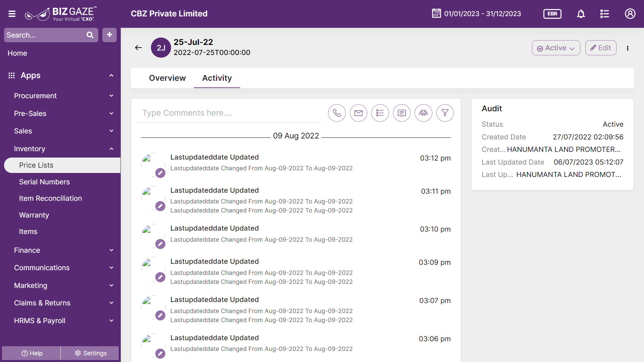Log a phone call activity
644x362 pixels.
pos(337,113)
